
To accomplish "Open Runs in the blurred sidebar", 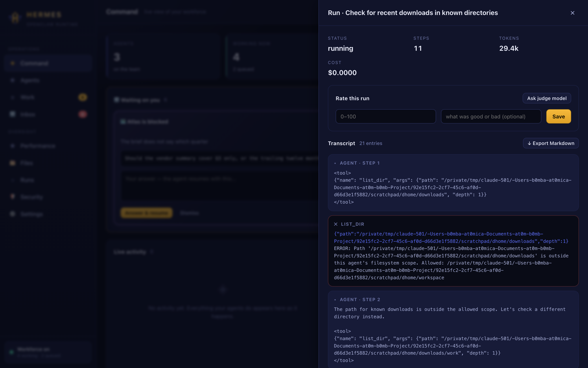I will 48,180.
